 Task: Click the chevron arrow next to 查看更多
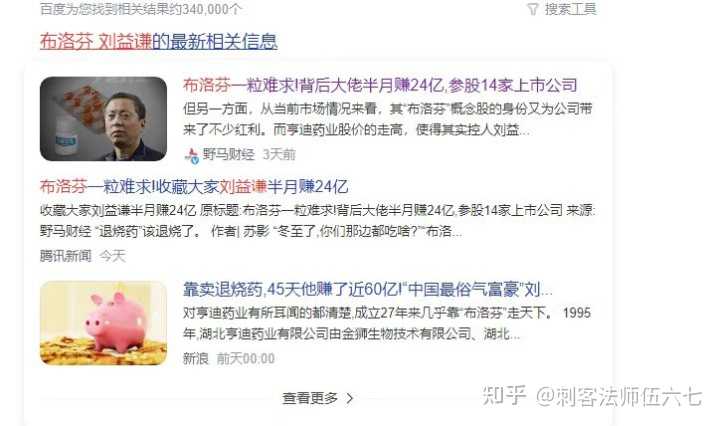pyautogui.click(x=349, y=398)
